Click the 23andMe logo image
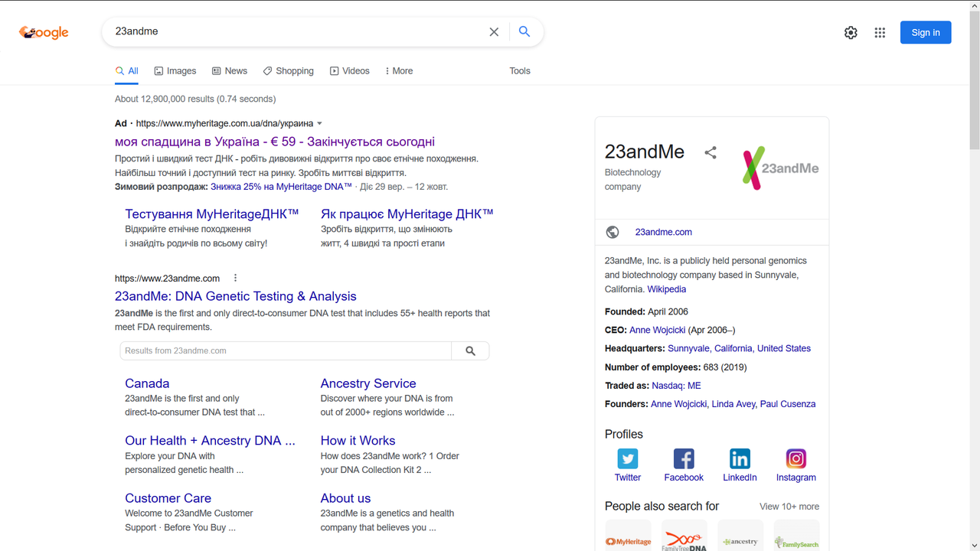 [x=781, y=168]
